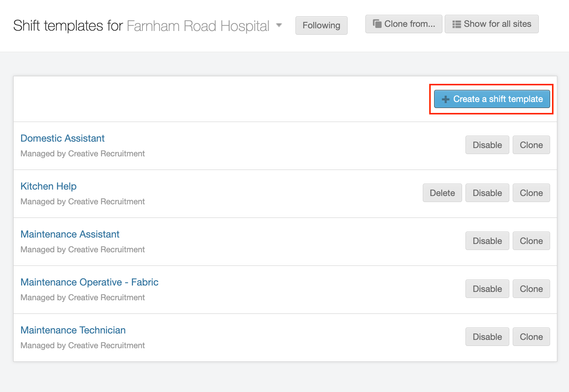
Task: Toggle the Following button
Action: [321, 25]
